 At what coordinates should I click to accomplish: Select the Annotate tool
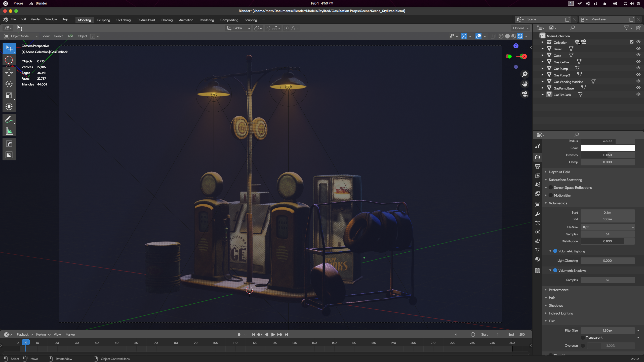(9, 119)
